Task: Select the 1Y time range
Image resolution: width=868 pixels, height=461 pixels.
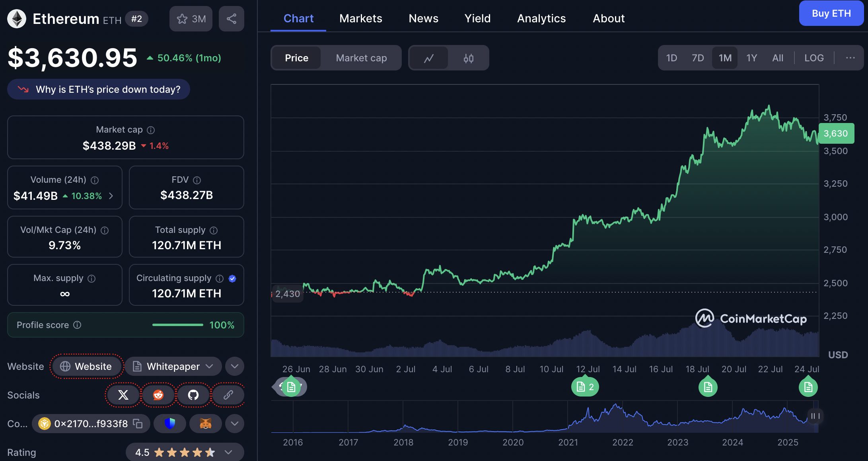Action: (x=751, y=58)
